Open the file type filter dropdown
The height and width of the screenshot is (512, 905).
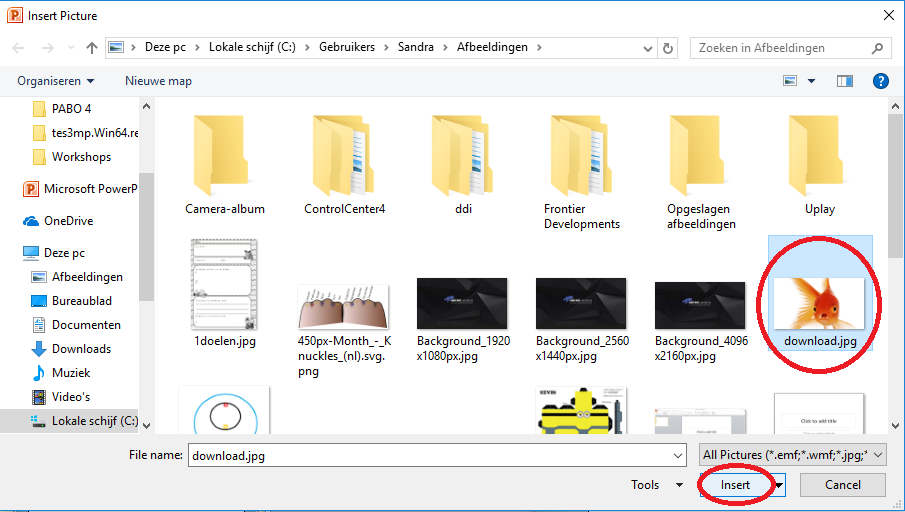point(792,455)
